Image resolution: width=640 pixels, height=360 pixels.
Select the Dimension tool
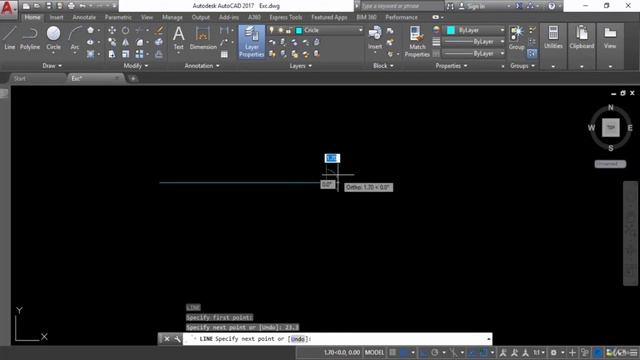tap(203, 38)
